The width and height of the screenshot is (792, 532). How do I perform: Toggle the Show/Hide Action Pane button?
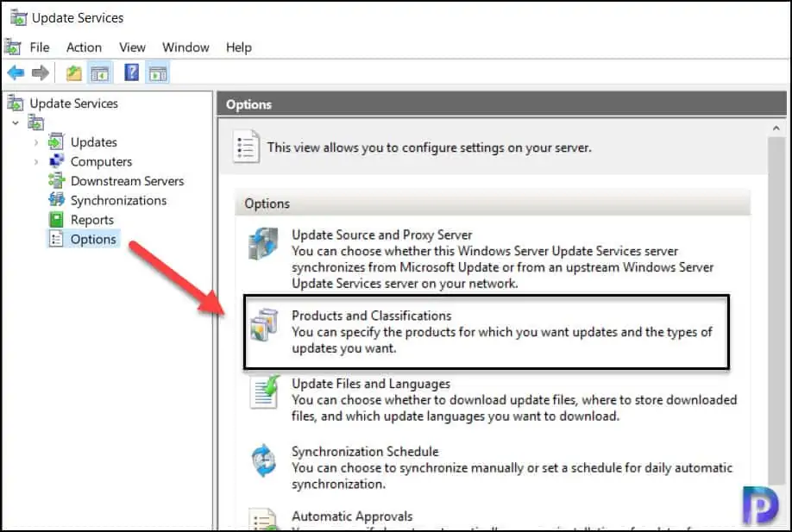click(x=158, y=73)
